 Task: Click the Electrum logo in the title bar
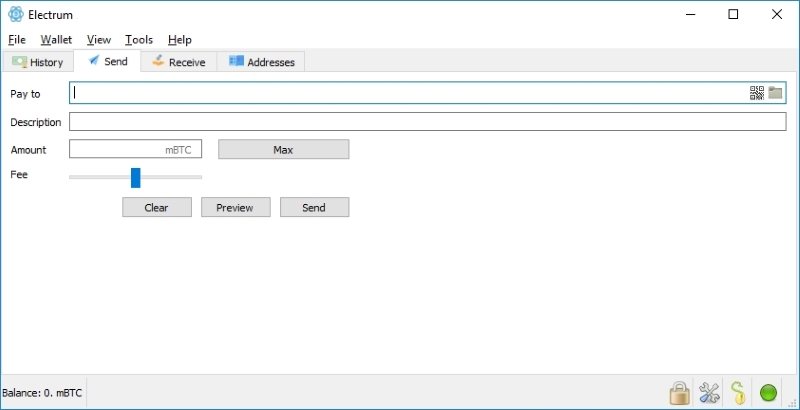(16, 14)
